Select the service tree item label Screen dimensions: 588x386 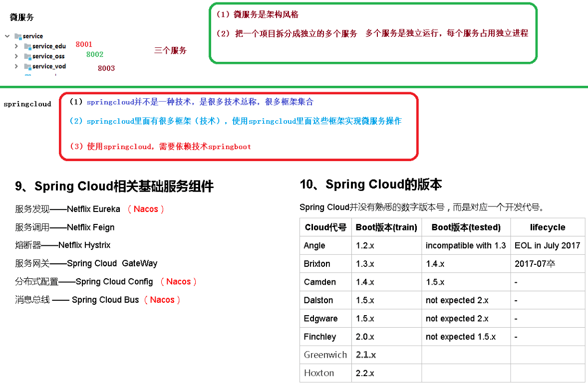pos(32,36)
